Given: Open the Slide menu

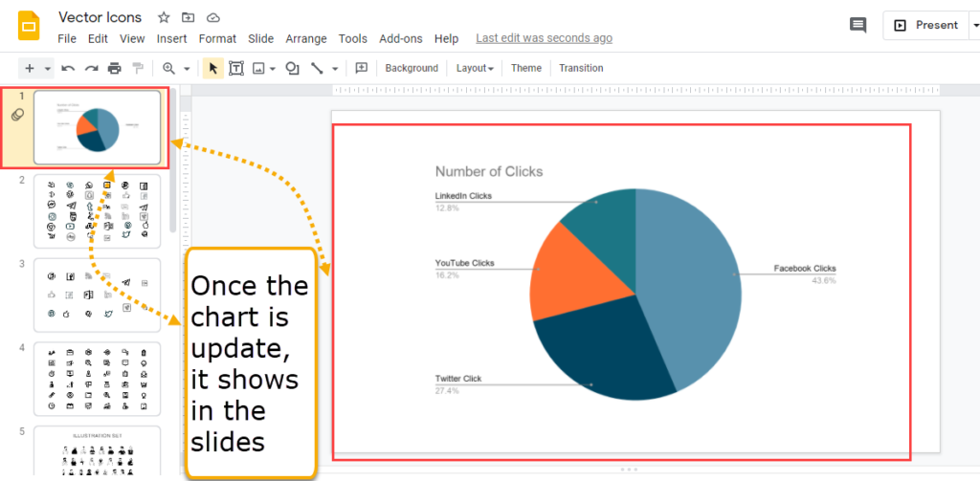Looking at the screenshot, I should click(261, 39).
